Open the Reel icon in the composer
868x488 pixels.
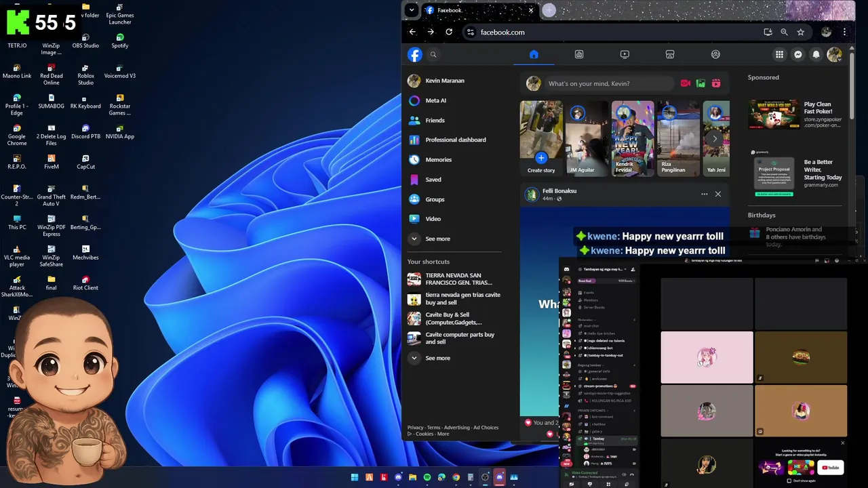pyautogui.click(x=716, y=83)
